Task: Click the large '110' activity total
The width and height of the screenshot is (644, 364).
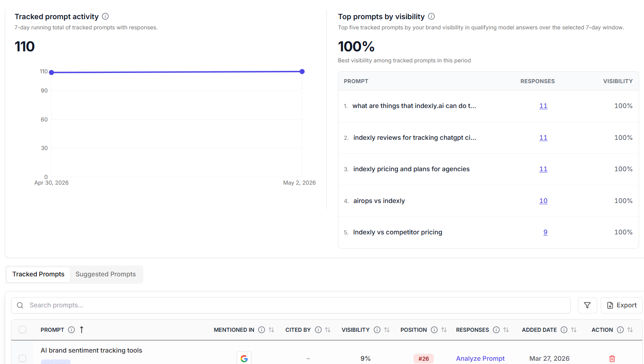Action: tap(24, 46)
